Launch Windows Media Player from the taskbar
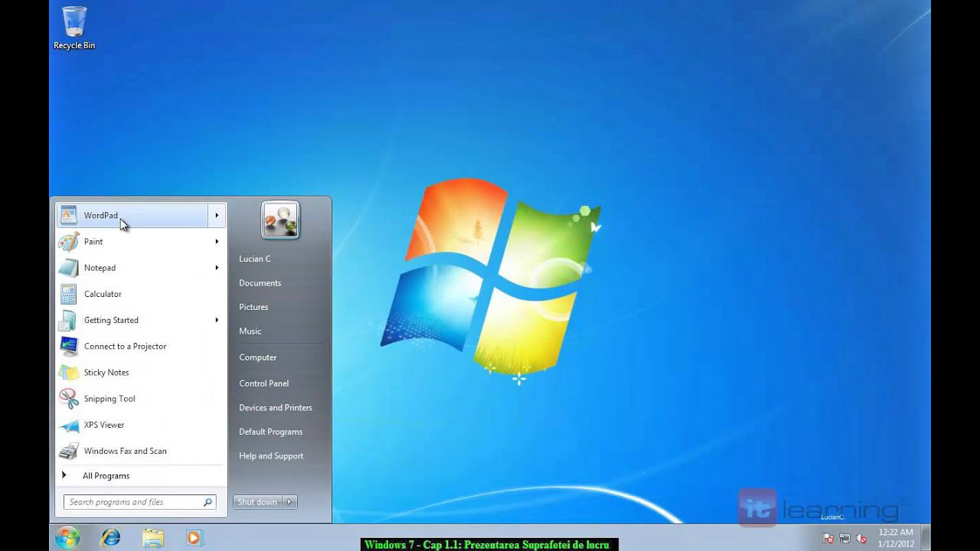 194,538
